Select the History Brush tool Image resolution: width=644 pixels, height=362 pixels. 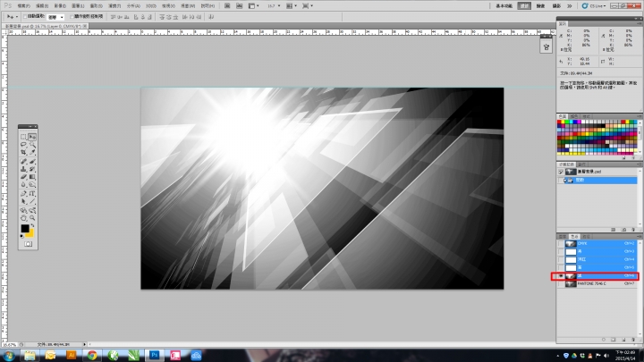coord(32,169)
